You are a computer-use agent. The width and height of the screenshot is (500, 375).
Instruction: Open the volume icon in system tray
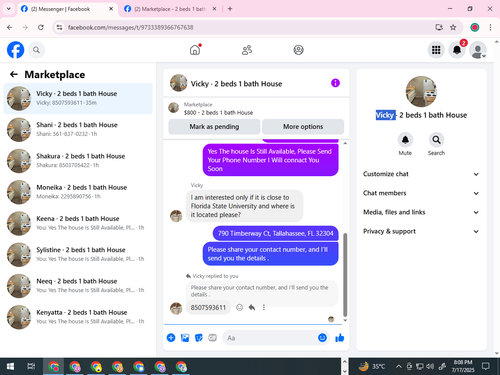430,367
